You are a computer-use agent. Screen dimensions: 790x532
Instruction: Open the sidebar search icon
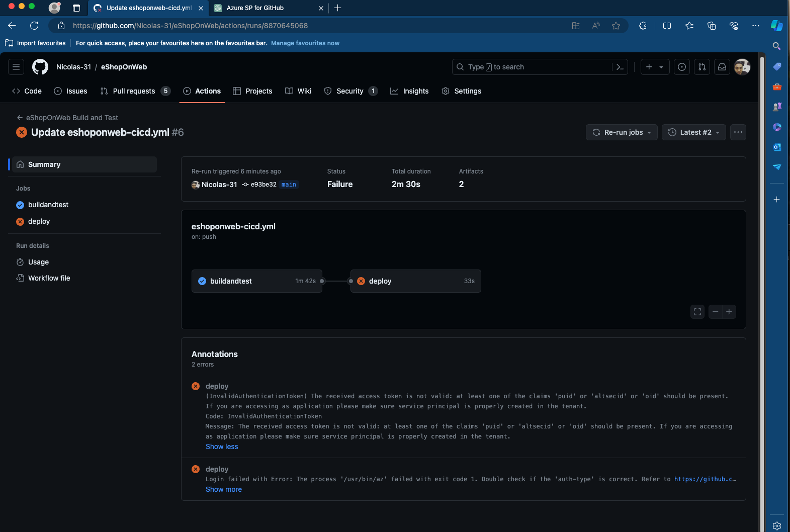coord(777,46)
